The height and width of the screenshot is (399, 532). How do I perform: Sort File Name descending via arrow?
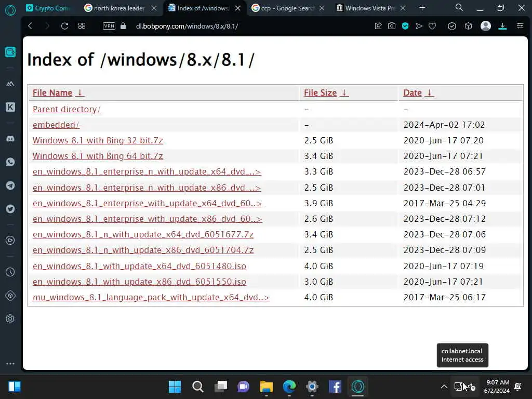pyautogui.click(x=79, y=92)
